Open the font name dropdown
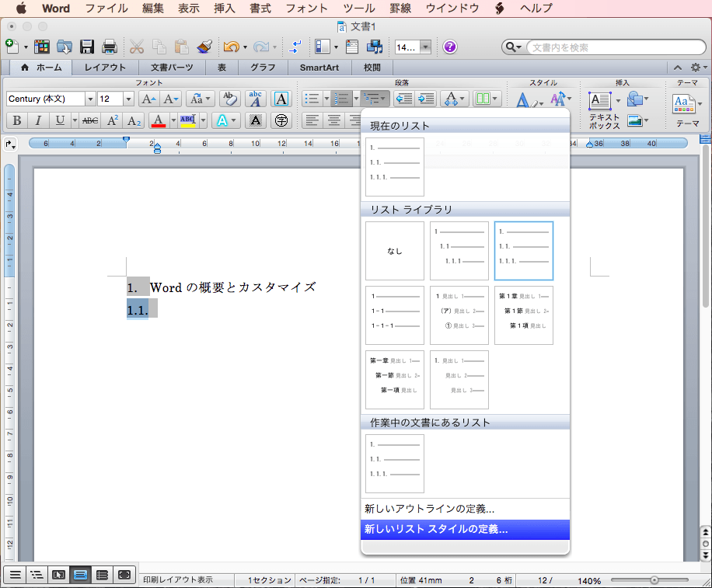Screen dimensions: 712x588 (x=90, y=99)
